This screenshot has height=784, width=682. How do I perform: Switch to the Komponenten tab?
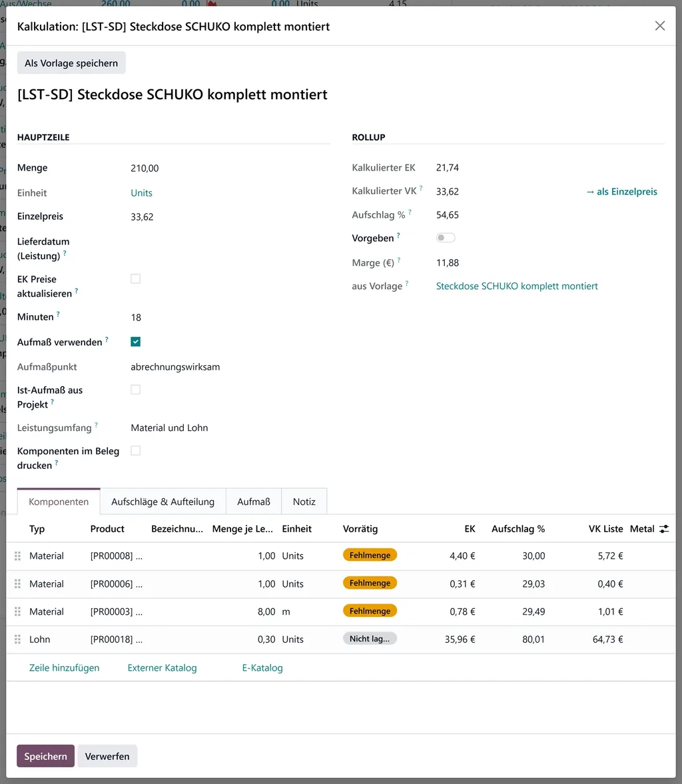point(59,502)
